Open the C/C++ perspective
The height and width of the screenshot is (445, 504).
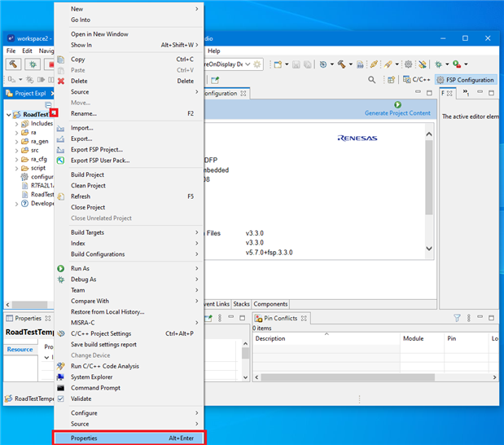click(415, 80)
